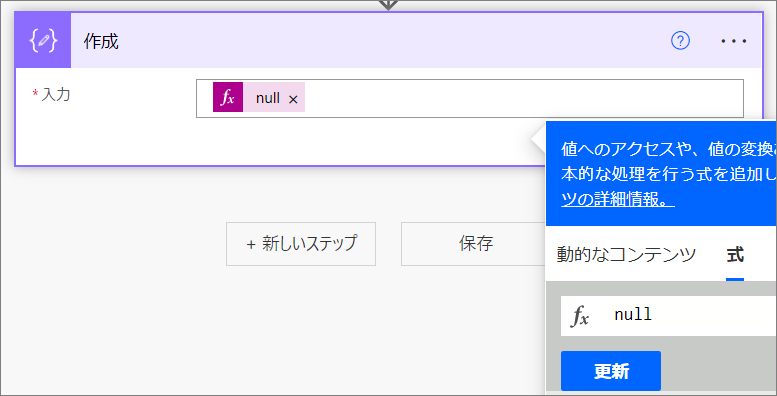The image size is (777, 396).
Task: Add a step with 新しいステップ
Action: [x=301, y=244]
